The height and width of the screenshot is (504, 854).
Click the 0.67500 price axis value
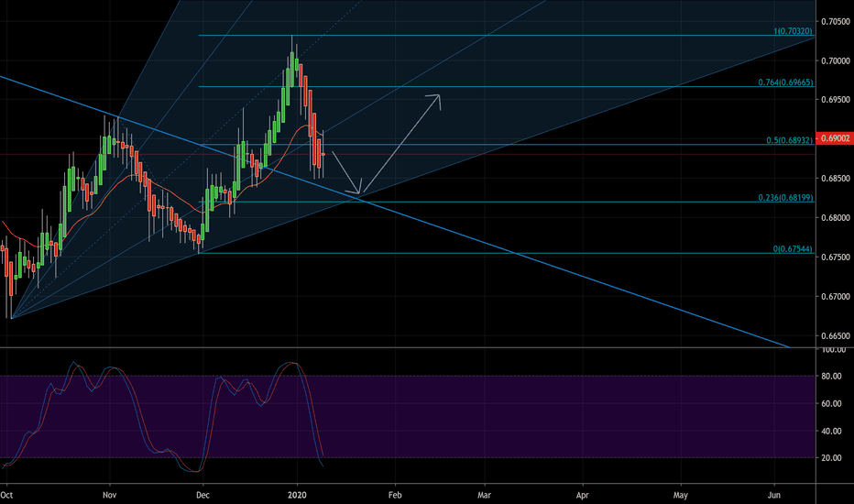[836, 257]
